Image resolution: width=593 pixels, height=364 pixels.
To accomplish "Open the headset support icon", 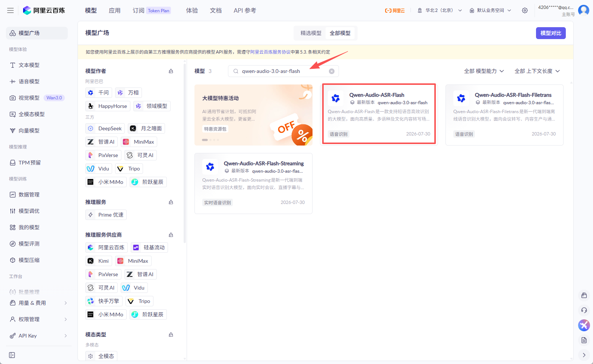I will (x=584, y=310).
